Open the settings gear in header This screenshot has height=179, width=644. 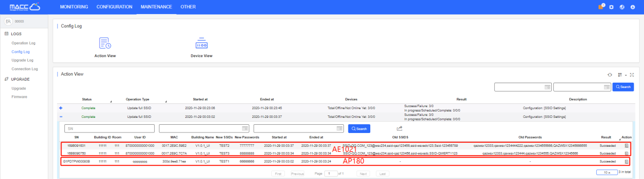[611, 7]
